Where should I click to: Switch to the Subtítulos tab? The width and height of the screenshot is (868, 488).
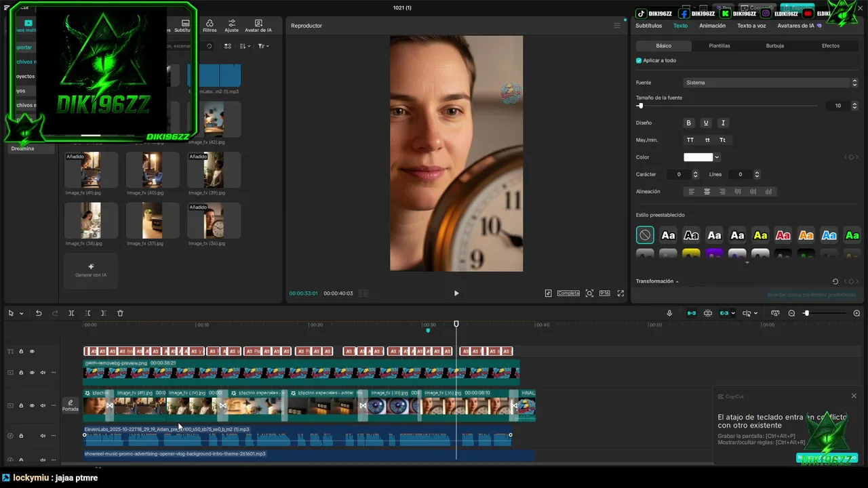[649, 26]
